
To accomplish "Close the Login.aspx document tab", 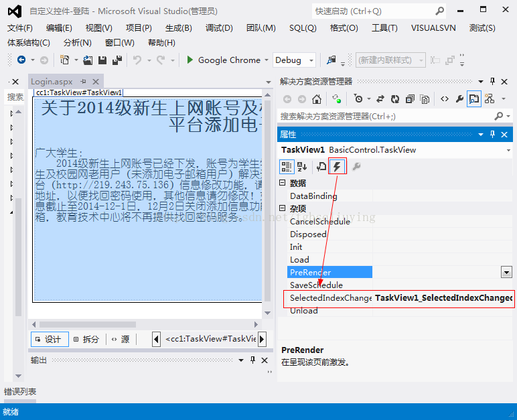I will pyautogui.click(x=96, y=82).
